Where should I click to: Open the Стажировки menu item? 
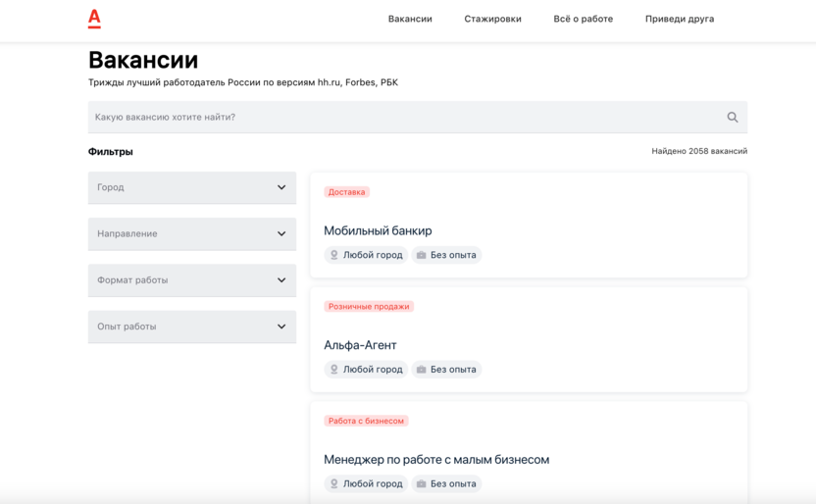492,19
